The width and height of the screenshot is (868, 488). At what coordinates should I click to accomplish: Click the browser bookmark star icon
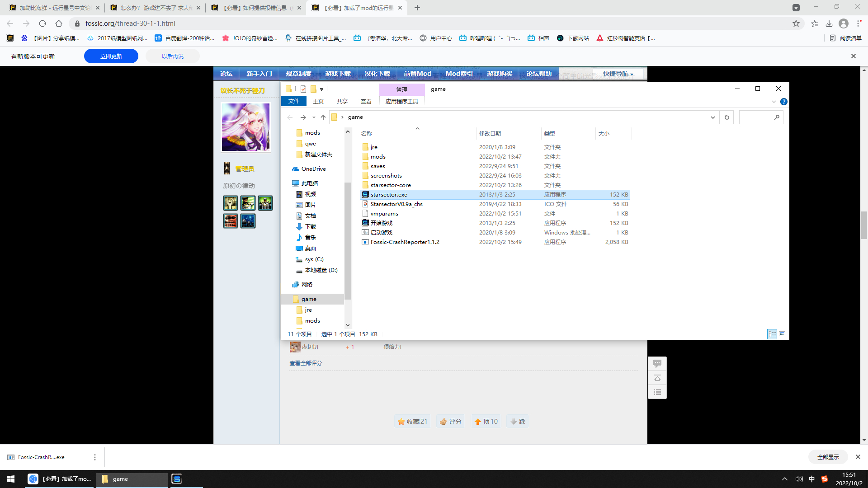pyautogui.click(x=796, y=23)
